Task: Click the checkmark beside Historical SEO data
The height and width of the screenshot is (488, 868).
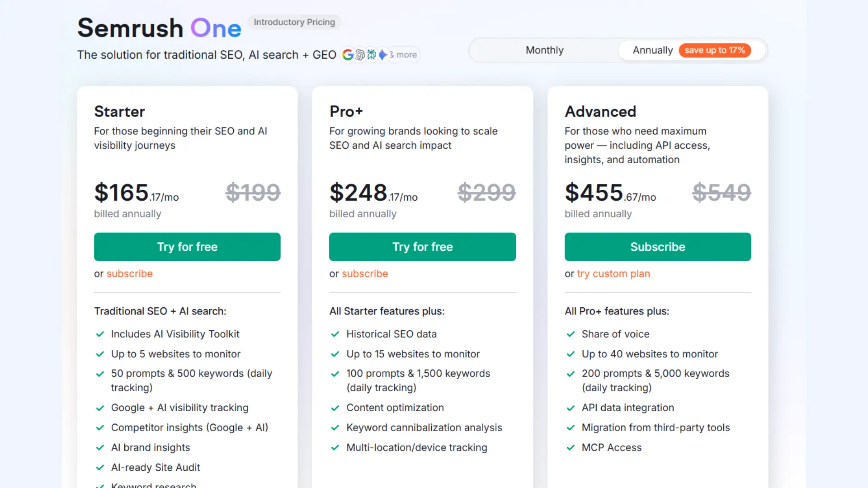Action: click(335, 334)
